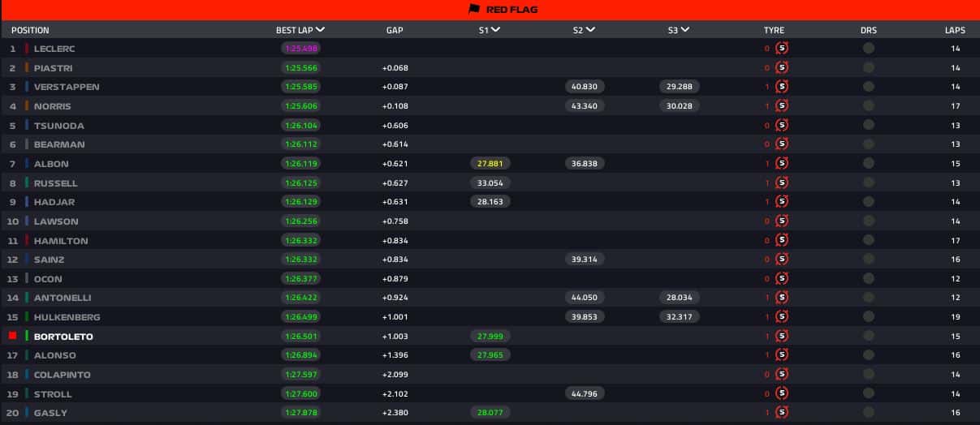Select driver name HAMILTON
980x425 pixels.
61,241
